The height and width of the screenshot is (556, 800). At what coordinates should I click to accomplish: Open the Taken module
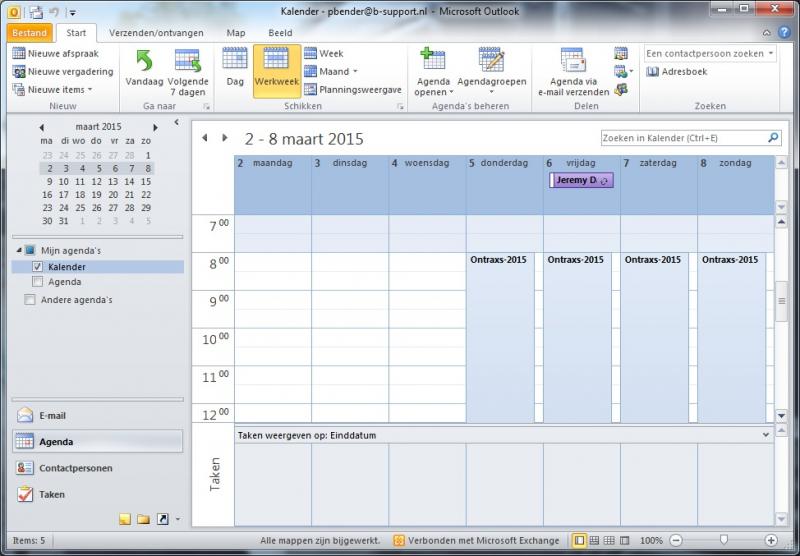[x=97, y=494]
